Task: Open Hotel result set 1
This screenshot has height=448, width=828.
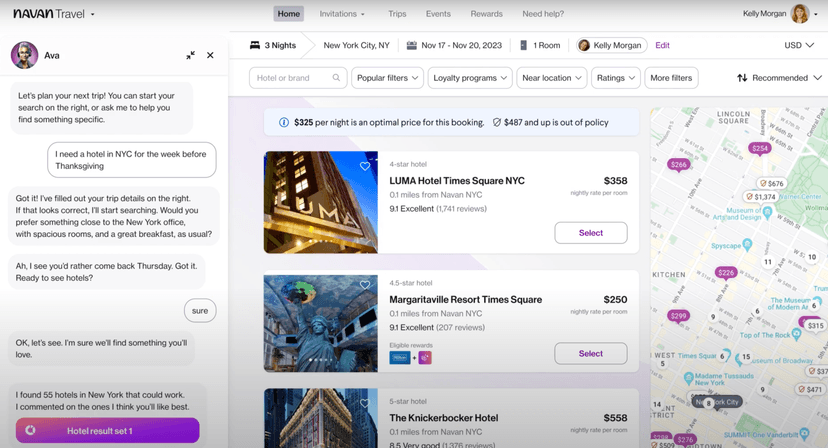Action: coord(108,431)
